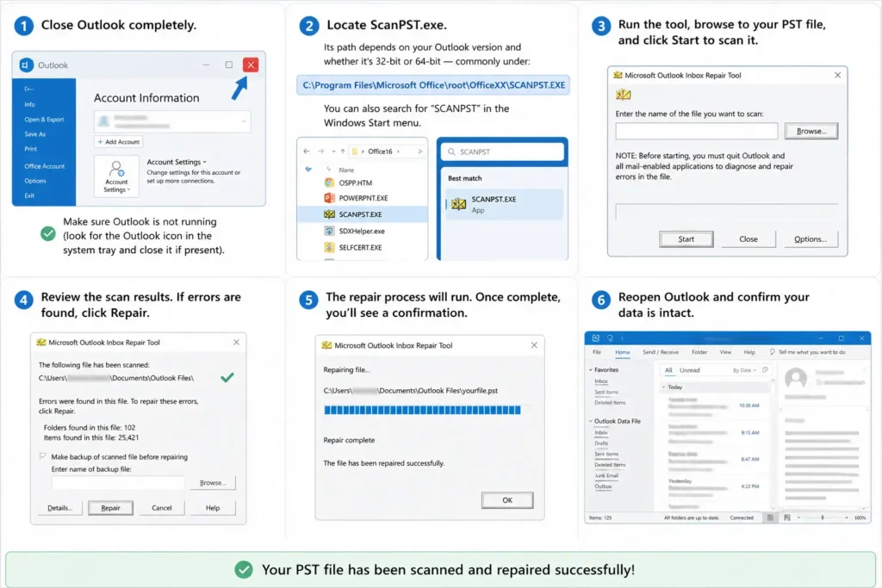
Task: Click the up arrow in file explorer
Action: click(x=343, y=152)
